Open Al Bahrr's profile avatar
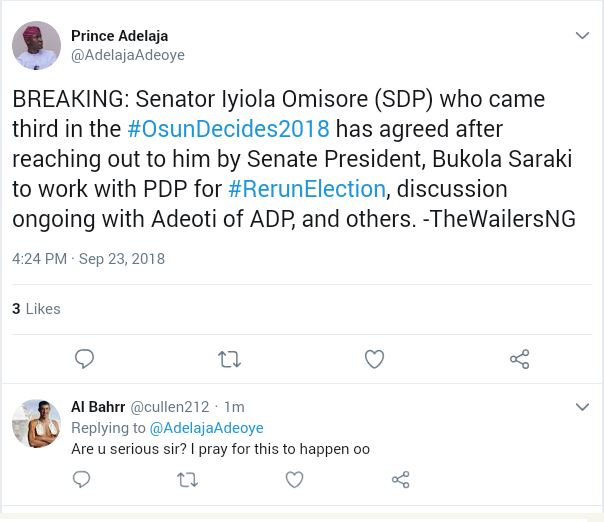 point(36,423)
